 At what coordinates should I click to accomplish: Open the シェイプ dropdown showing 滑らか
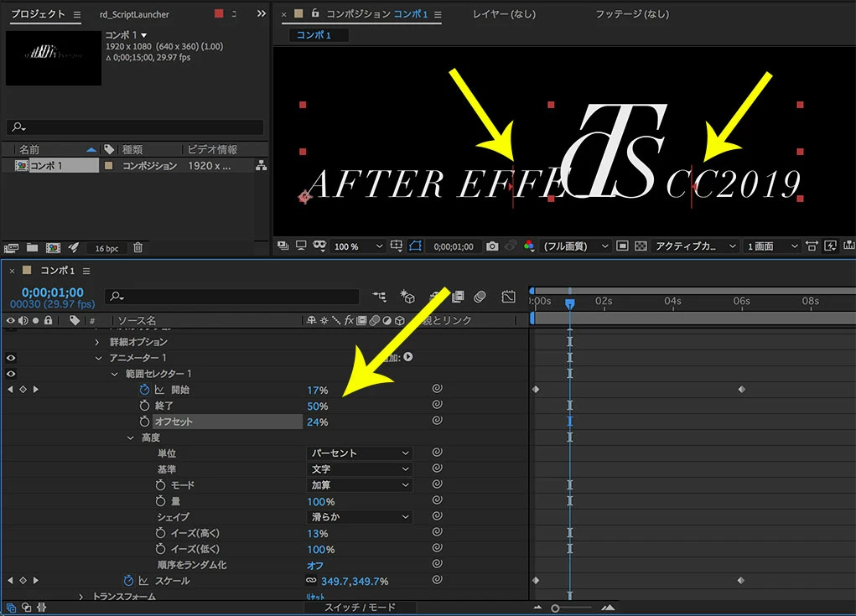(360, 517)
